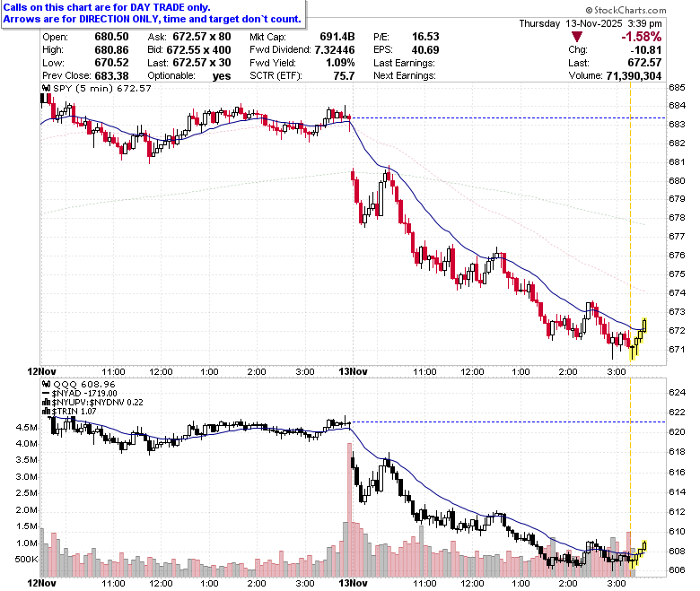700x591 pixels.
Task: Click the Bid quote 672.55 x 400
Action: pos(199,50)
